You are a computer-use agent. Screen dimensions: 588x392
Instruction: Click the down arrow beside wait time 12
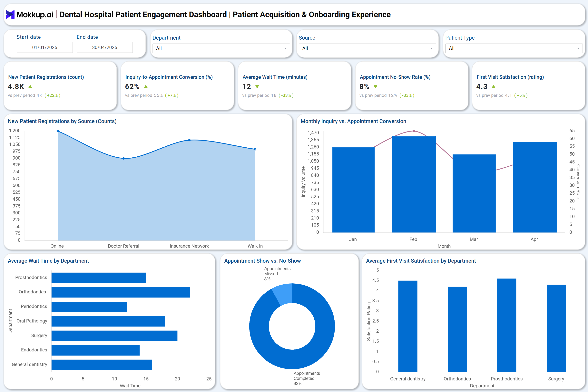tap(257, 87)
